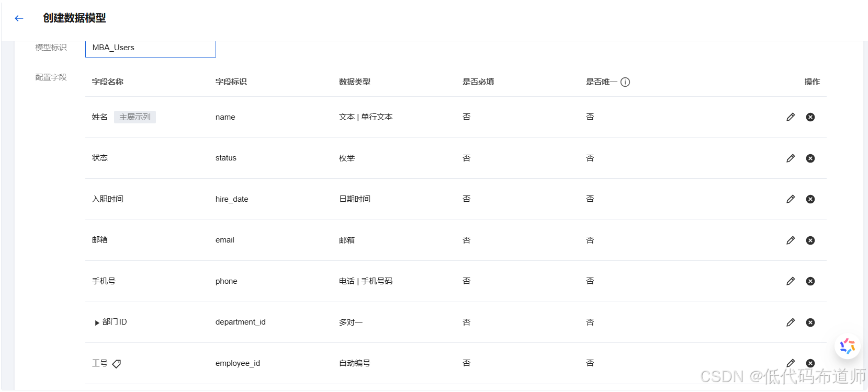Edit the 姓名 name field row
868x392 pixels.
791,117
